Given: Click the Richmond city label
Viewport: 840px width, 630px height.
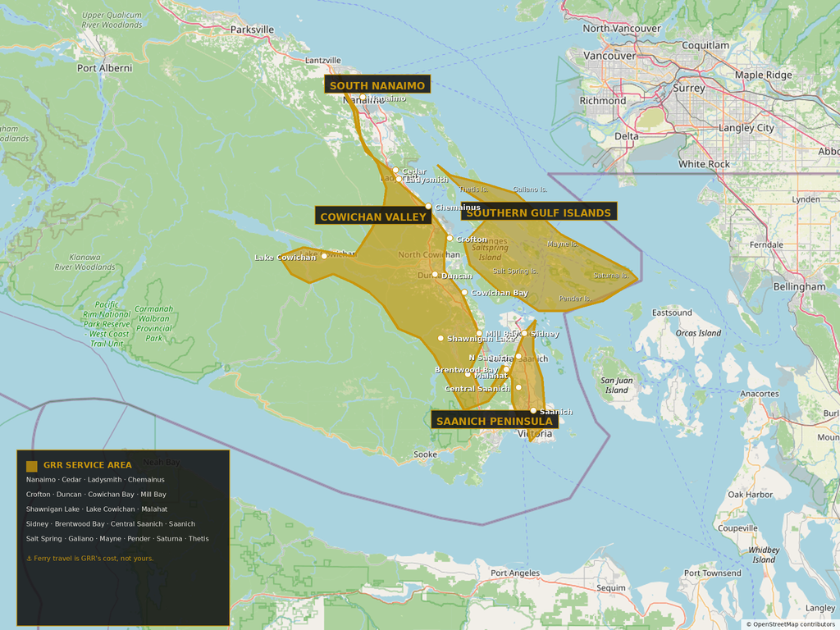Looking at the screenshot, I should pos(603,101).
